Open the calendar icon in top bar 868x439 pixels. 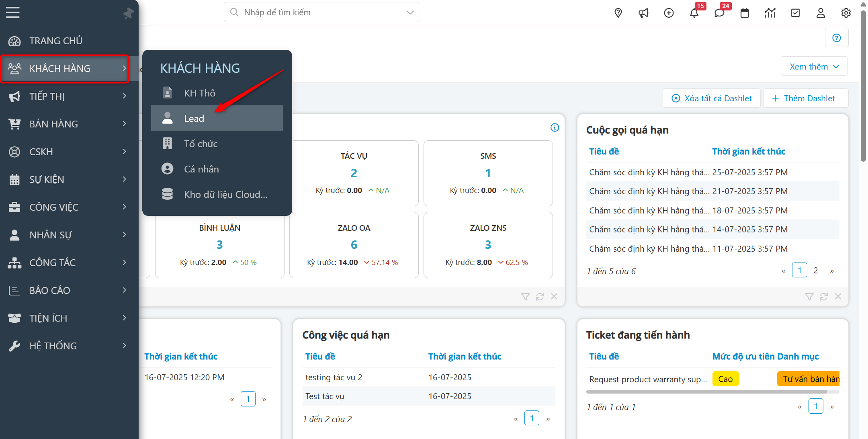coord(745,13)
